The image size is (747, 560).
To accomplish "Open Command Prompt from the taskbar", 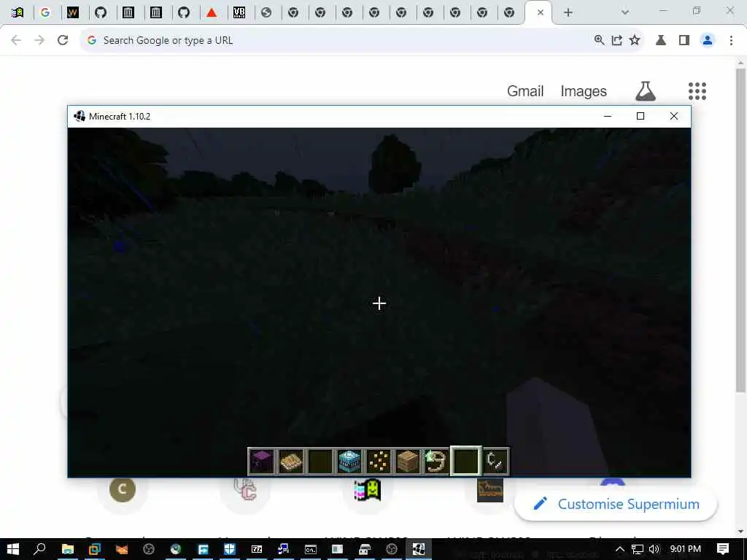I will point(311,549).
